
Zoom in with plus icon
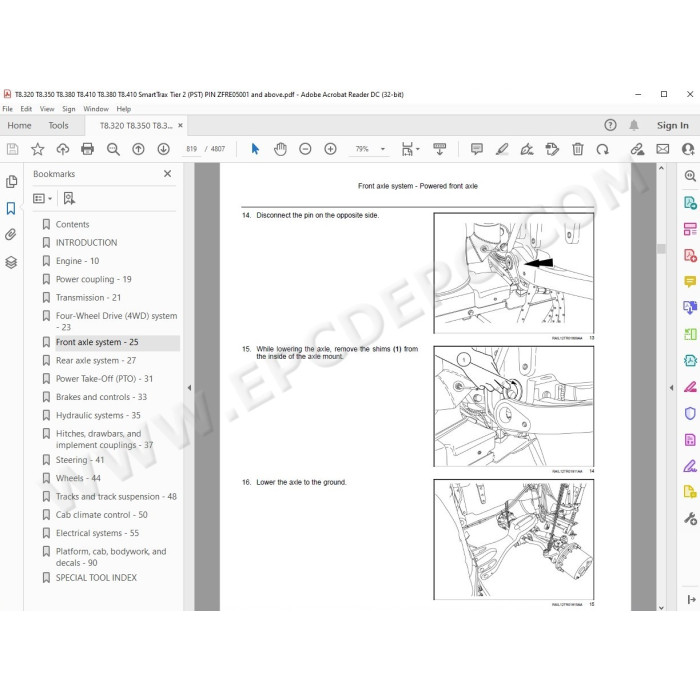(x=330, y=149)
